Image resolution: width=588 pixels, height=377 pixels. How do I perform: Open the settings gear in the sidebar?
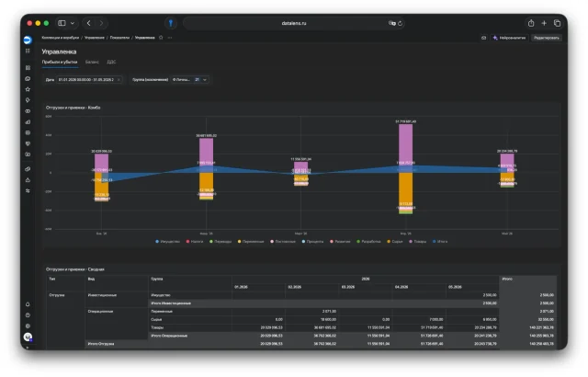click(28, 326)
